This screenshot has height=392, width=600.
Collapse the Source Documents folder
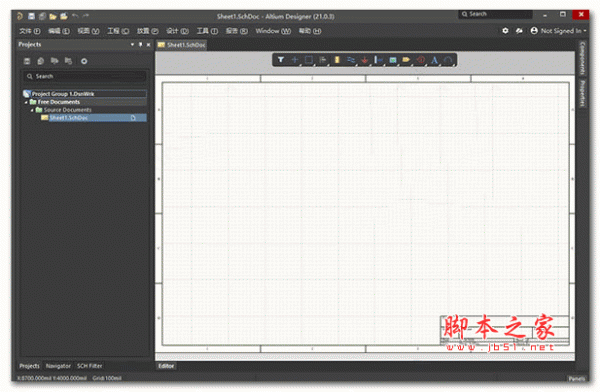coord(32,110)
